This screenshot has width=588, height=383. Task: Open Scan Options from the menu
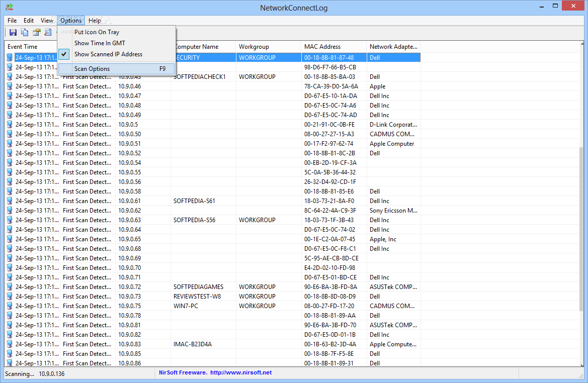[117, 68]
